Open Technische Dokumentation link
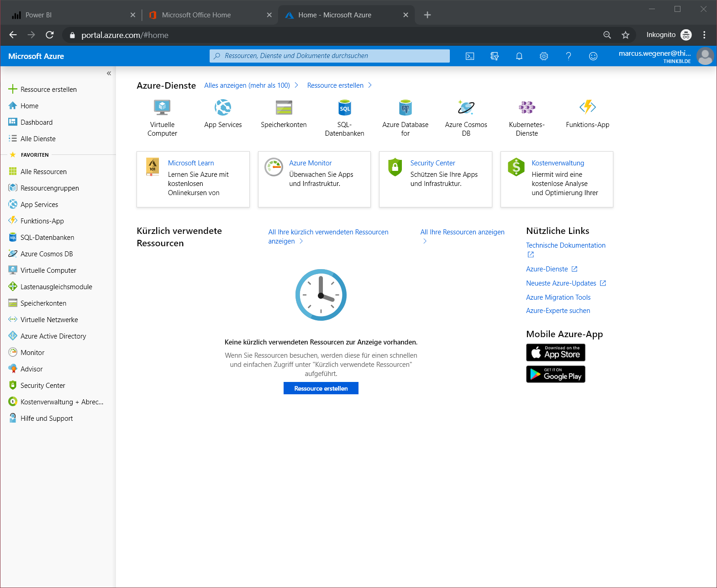The height and width of the screenshot is (588, 717). (x=565, y=245)
